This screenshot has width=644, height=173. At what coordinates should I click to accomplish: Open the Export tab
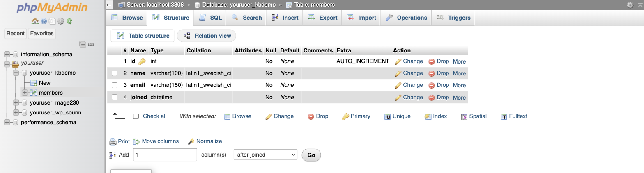click(x=323, y=18)
